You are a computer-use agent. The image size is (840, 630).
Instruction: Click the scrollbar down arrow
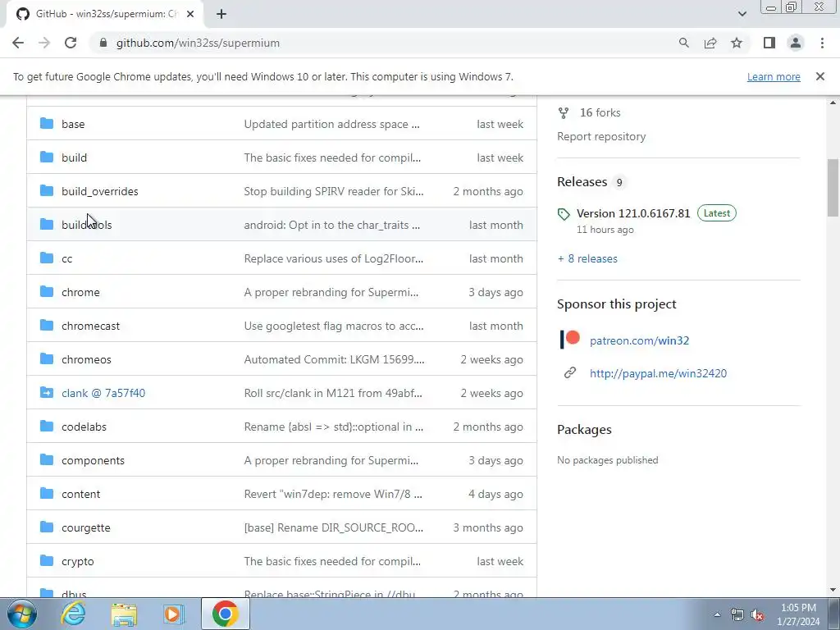click(833, 591)
